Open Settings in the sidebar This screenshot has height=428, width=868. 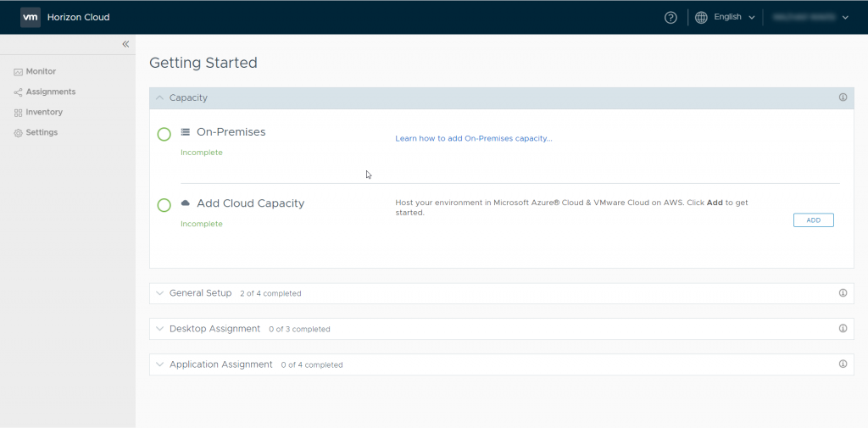42,133
